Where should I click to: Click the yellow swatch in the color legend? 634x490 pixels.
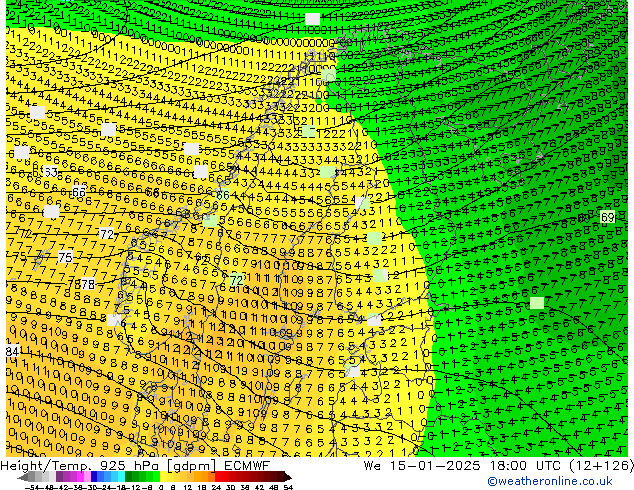pos(163,476)
